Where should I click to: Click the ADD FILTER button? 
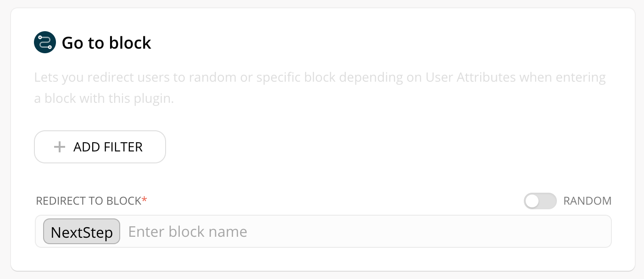coord(100,147)
